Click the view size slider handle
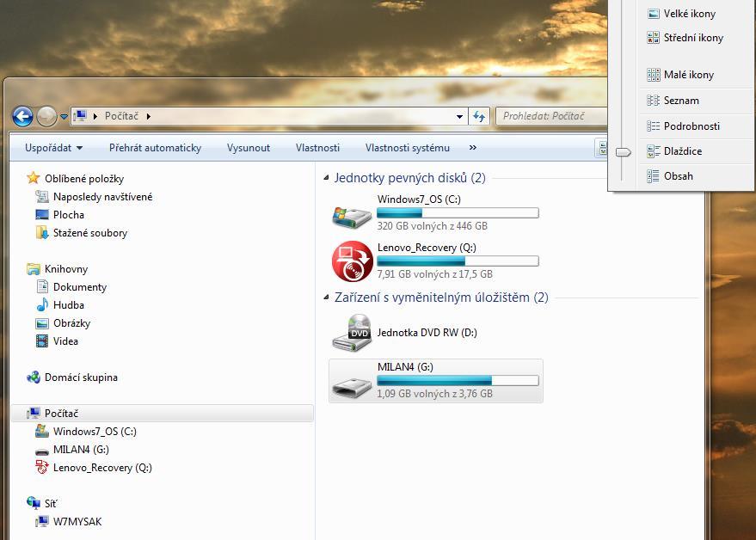The width and height of the screenshot is (756, 540). click(x=624, y=152)
